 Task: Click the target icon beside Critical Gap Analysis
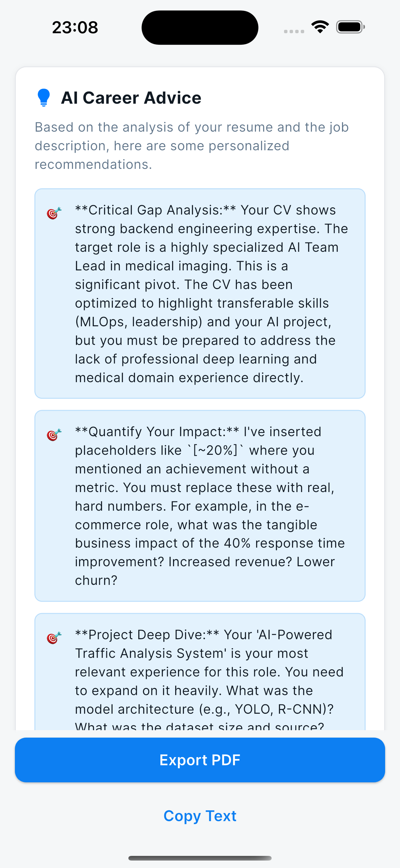54,213
